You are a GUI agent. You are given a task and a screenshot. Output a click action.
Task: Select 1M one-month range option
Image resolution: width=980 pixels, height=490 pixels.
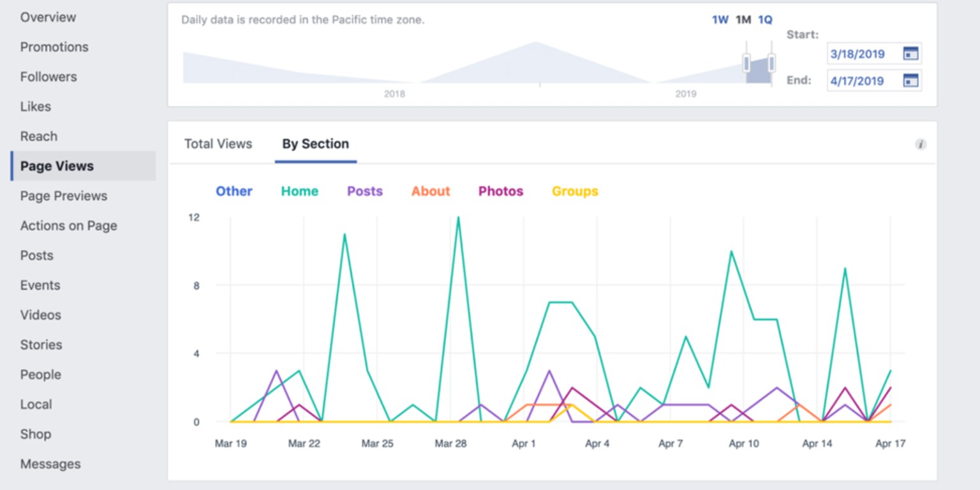coord(742,20)
